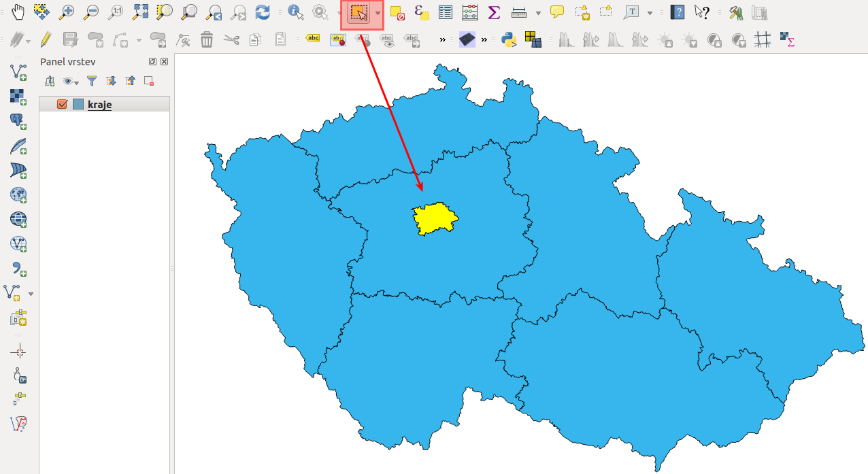Refresh the map canvas
Image resolution: width=868 pixels, height=474 pixels.
[263, 12]
